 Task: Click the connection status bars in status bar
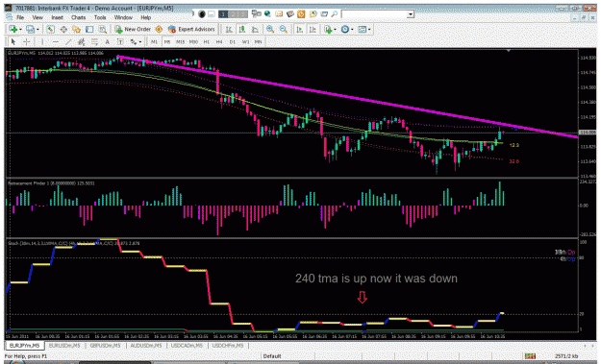530,356
